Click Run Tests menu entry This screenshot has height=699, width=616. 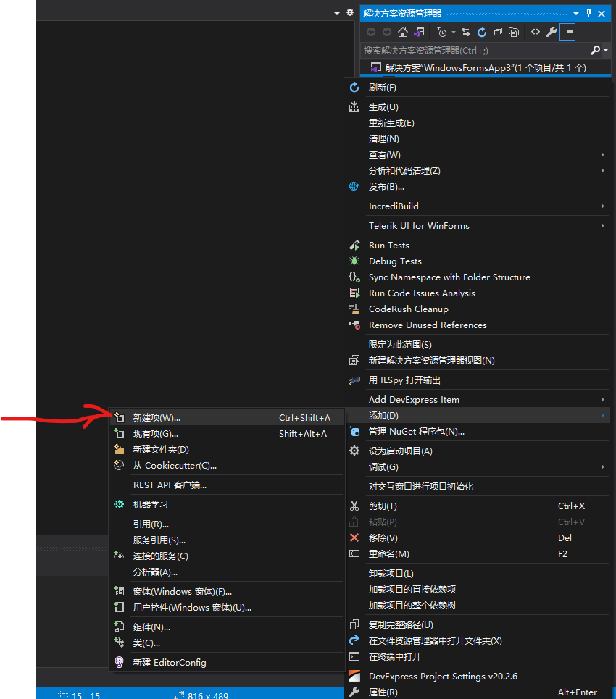[478, 245]
